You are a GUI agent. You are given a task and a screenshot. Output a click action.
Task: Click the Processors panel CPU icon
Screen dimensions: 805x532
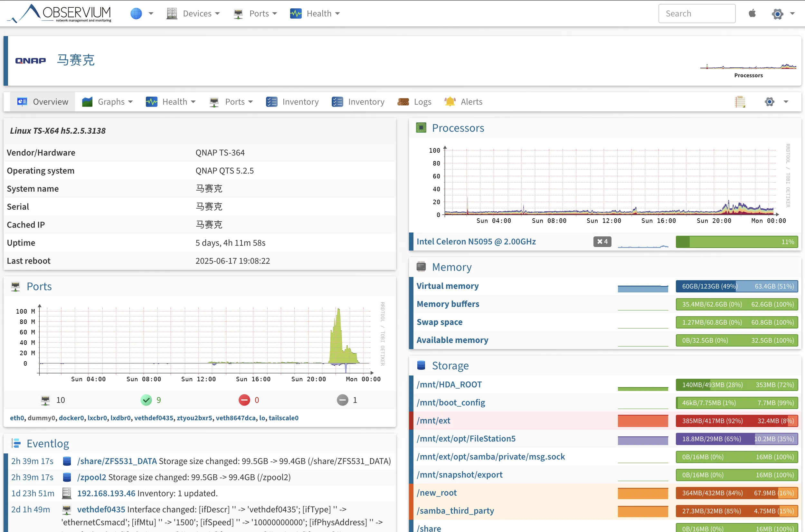(421, 128)
